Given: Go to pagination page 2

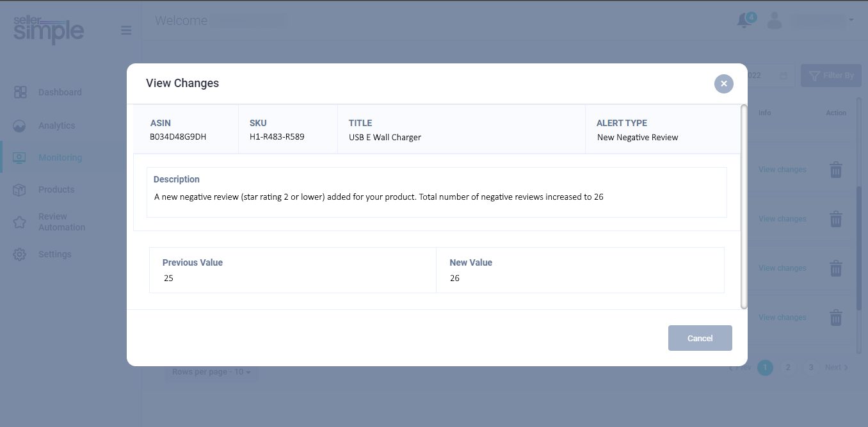Looking at the screenshot, I should pos(788,367).
